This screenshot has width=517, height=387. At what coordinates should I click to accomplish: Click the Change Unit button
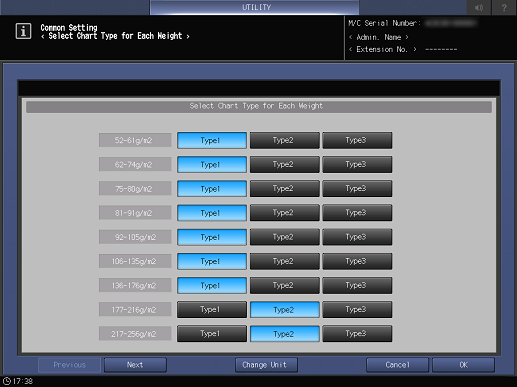[266, 365]
